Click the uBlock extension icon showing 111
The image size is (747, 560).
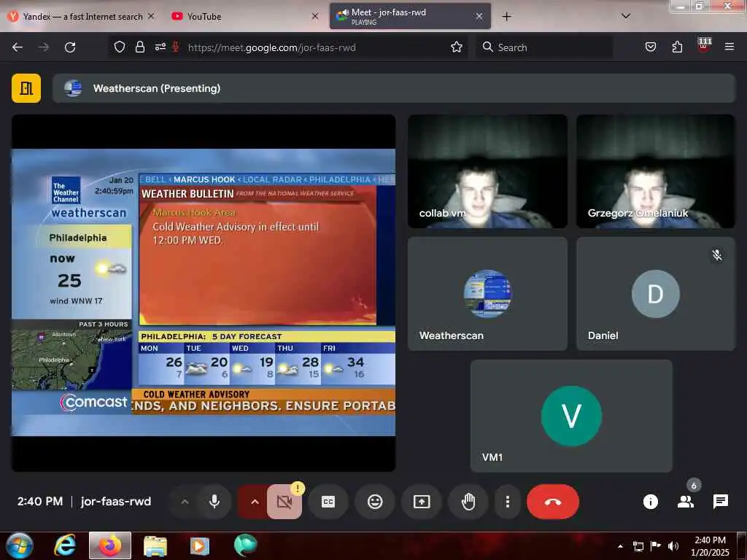click(x=704, y=45)
